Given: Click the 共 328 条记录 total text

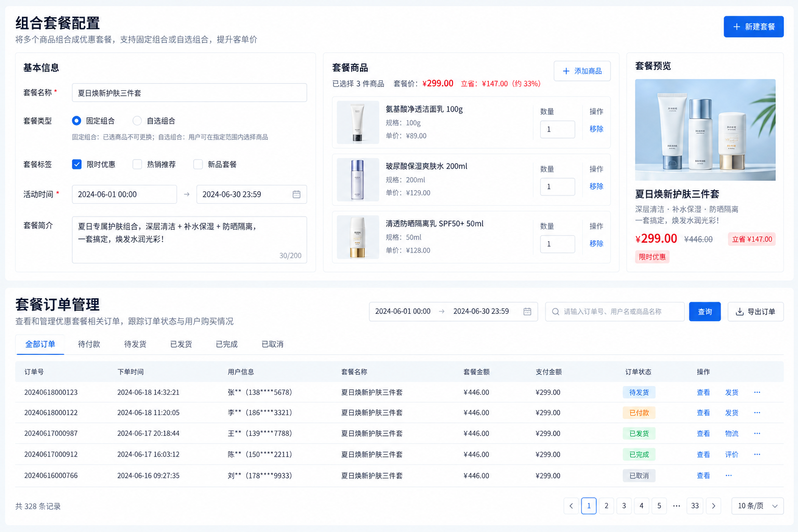Looking at the screenshot, I should tap(38, 506).
